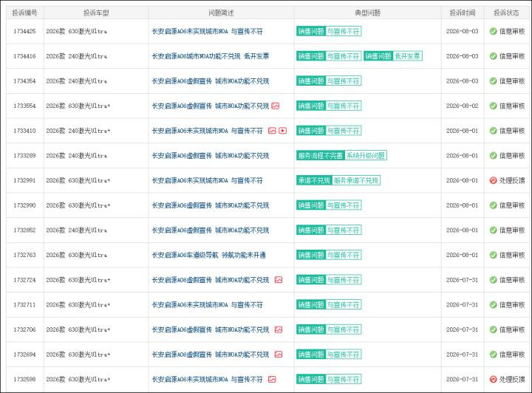532x393 pixels.
Task: Click 销售问题 tag in row 1732763
Action: 311,255
